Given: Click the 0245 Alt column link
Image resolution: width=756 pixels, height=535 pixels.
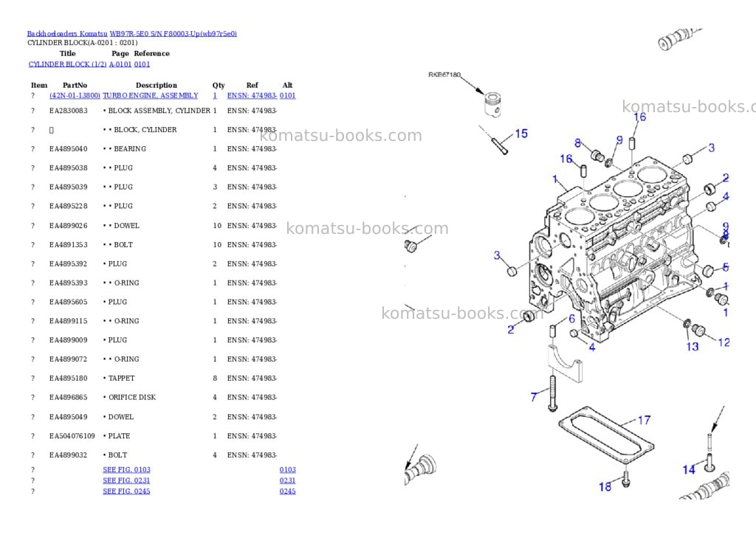Looking at the screenshot, I should tap(287, 491).
